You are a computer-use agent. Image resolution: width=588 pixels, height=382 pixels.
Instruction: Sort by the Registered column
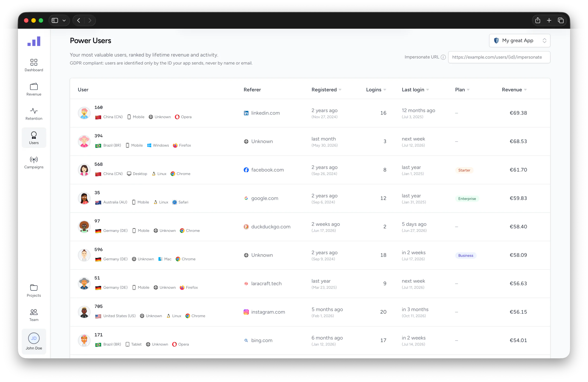(326, 90)
